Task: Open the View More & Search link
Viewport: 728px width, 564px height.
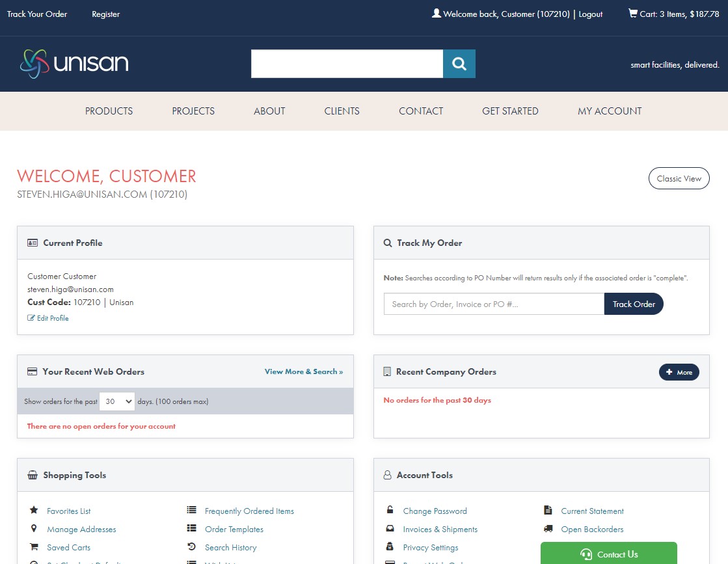Action: (303, 371)
